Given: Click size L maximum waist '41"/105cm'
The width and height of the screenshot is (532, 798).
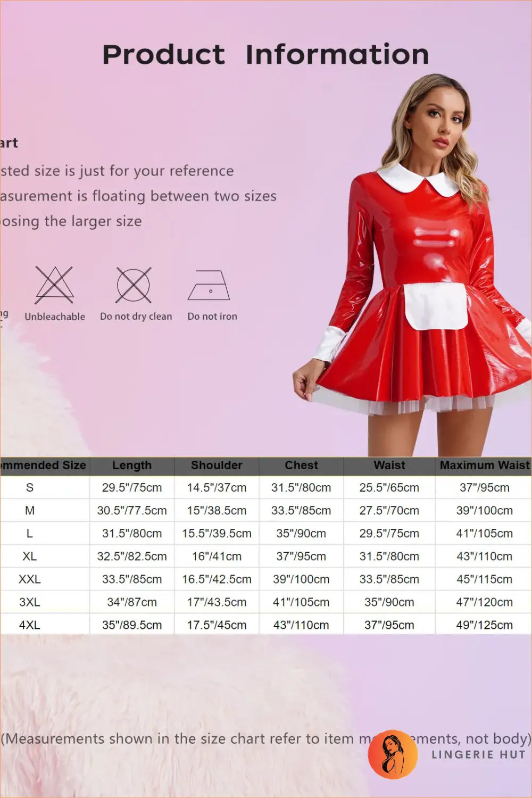Looking at the screenshot, I should click(485, 533).
